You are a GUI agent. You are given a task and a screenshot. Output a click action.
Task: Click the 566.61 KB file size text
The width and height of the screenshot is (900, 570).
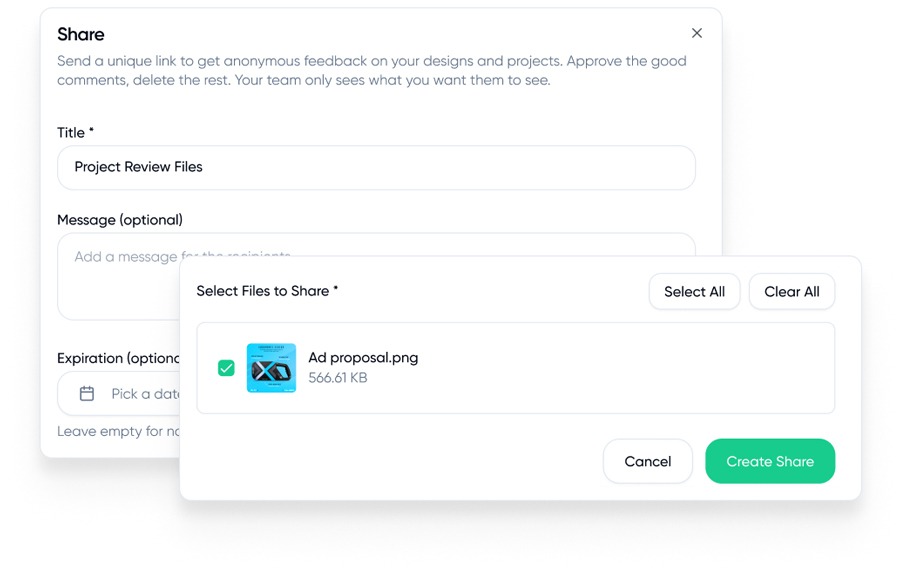click(338, 378)
